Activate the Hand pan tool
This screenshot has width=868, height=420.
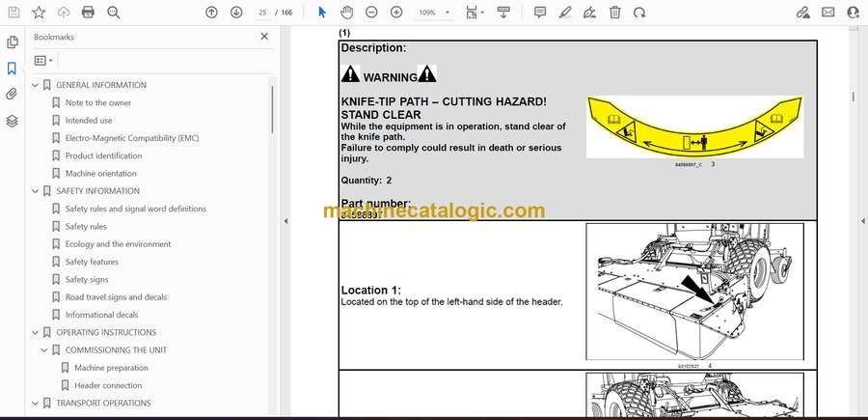[x=346, y=13]
